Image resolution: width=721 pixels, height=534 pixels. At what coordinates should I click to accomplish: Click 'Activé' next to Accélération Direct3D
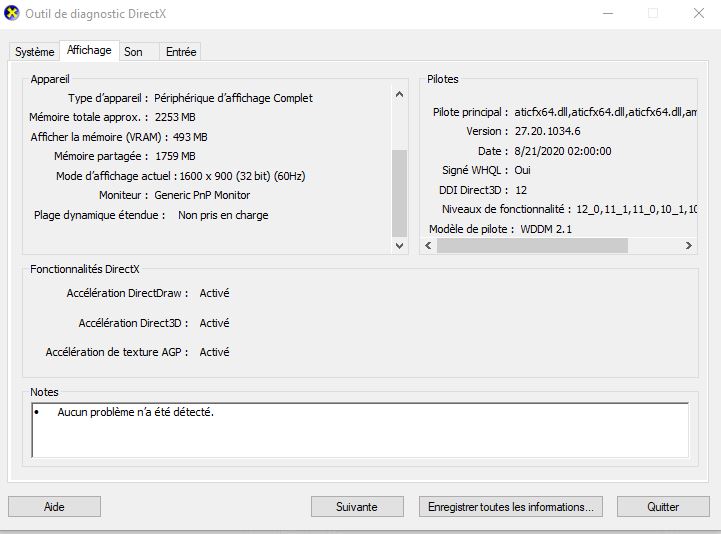coord(214,323)
